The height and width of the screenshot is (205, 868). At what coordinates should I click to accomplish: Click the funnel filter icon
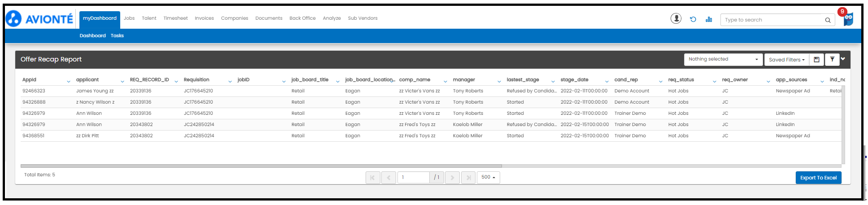coord(832,59)
